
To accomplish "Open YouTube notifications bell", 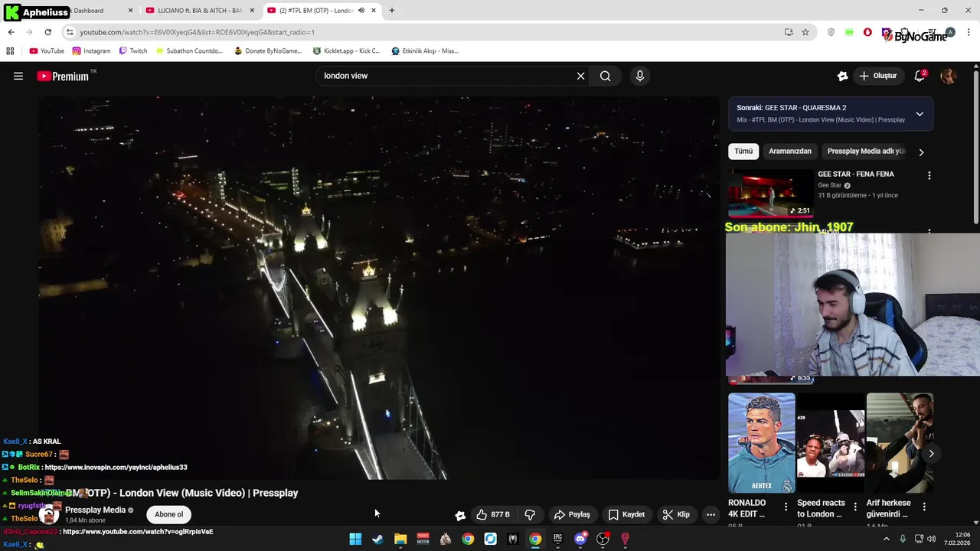I will coord(920,76).
